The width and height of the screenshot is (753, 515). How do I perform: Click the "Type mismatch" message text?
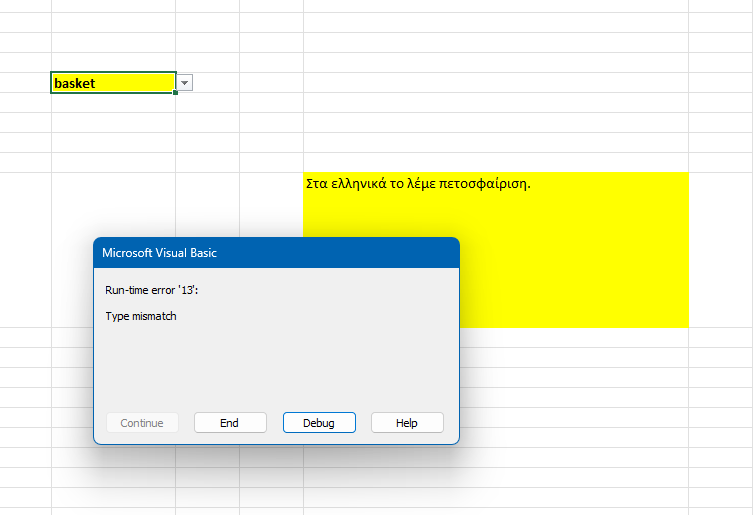141,316
